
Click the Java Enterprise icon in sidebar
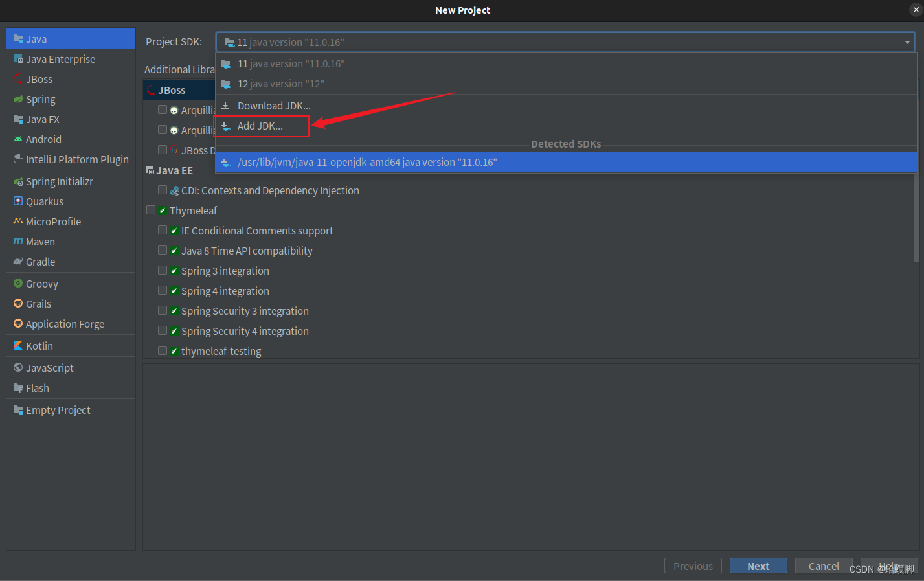click(x=18, y=59)
